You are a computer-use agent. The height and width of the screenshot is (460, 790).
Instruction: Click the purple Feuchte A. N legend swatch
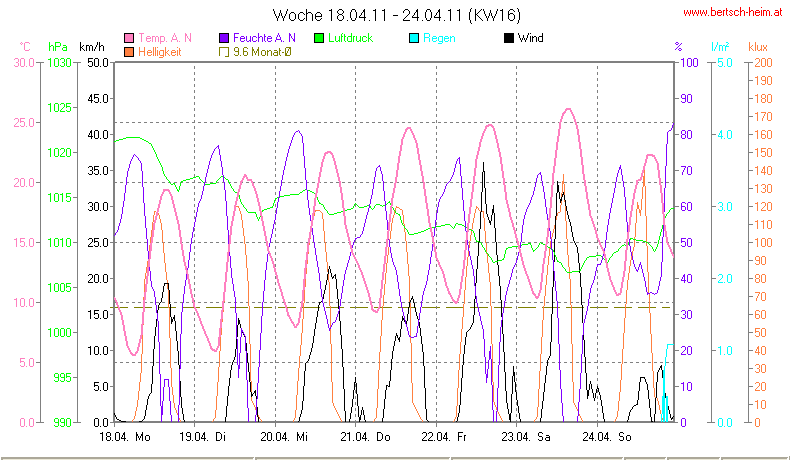pyautogui.click(x=224, y=38)
